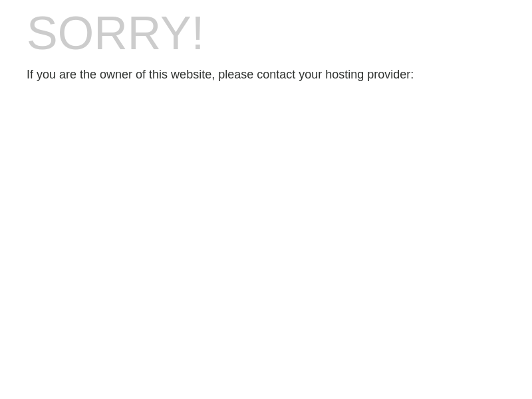Click the letter O in SORRY!
Image resolution: width=532 pixels, height=399 pixels.
click(x=75, y=33)
